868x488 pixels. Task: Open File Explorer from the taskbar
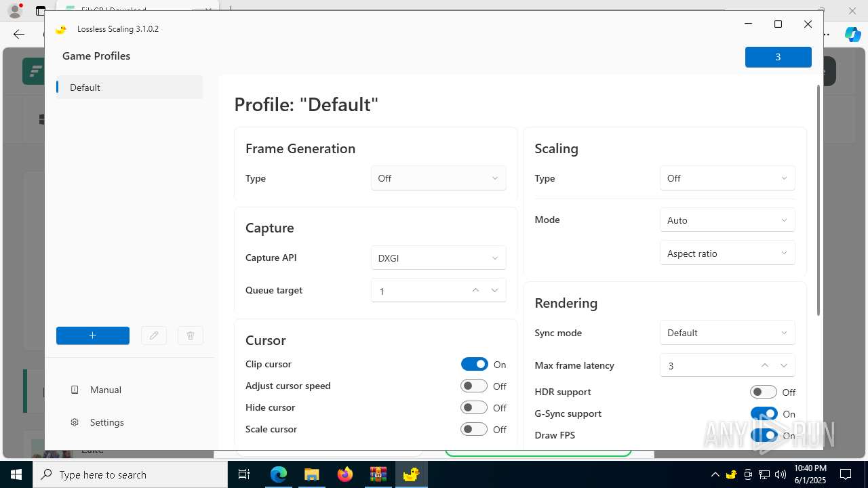coord(311,474)
